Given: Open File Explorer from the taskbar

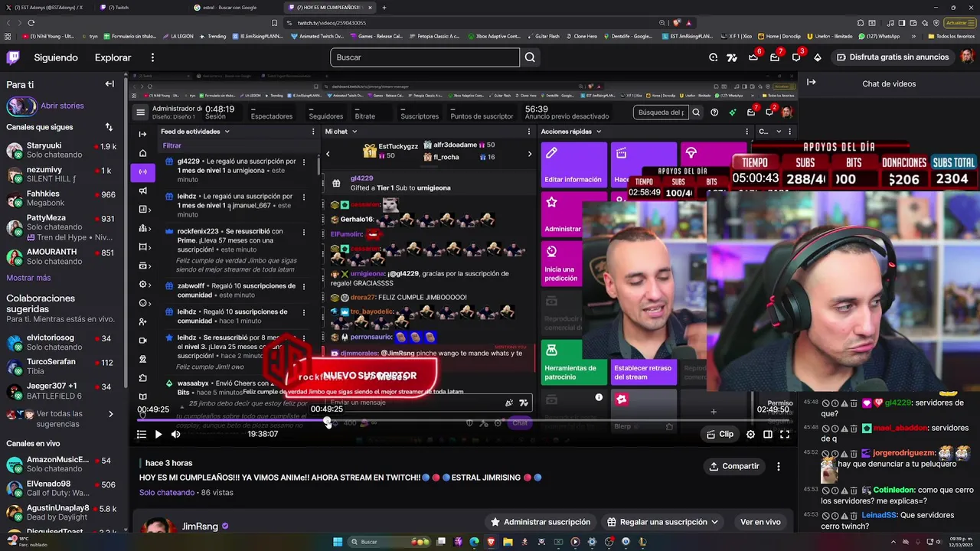Looking at the screenshot, I should 508,542.
